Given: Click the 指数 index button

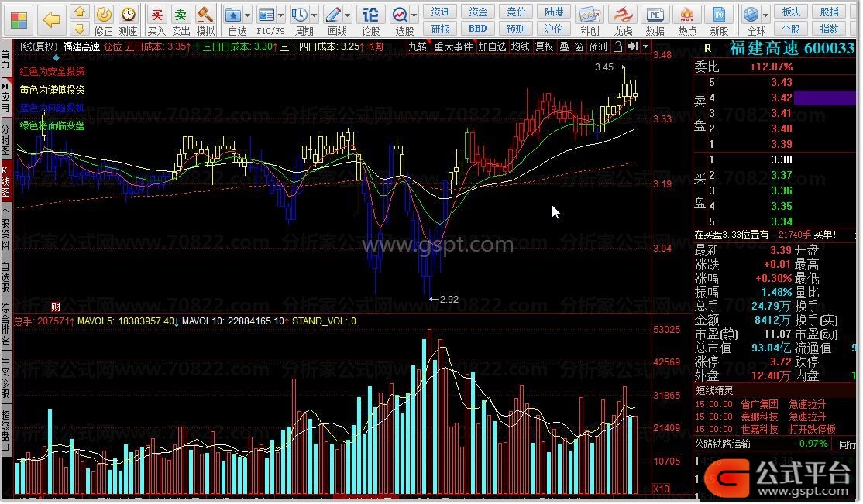Looking at the screenshot, I should (x=830, y=29).
